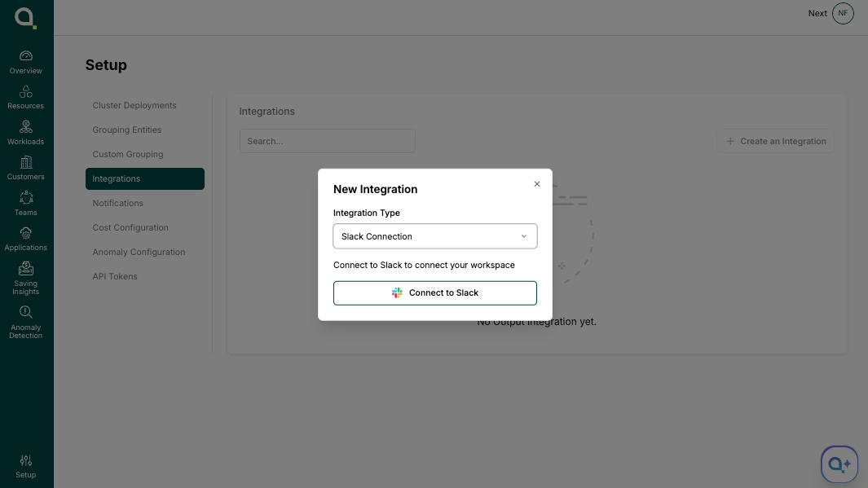
Task: Open Applications in the sidebar
Action: (25, 240)
